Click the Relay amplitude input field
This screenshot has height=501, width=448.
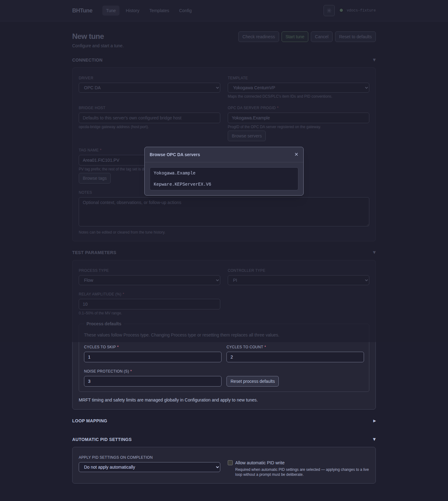(149, 304)
